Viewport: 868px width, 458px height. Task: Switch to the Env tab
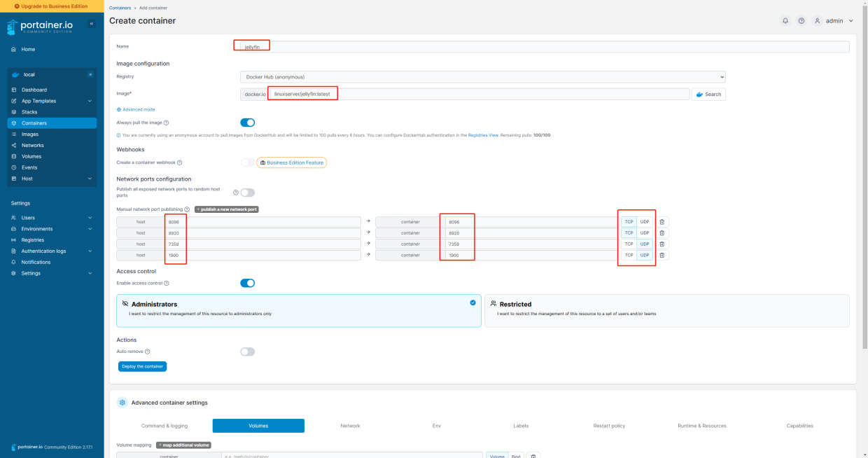tap(437, 426)
